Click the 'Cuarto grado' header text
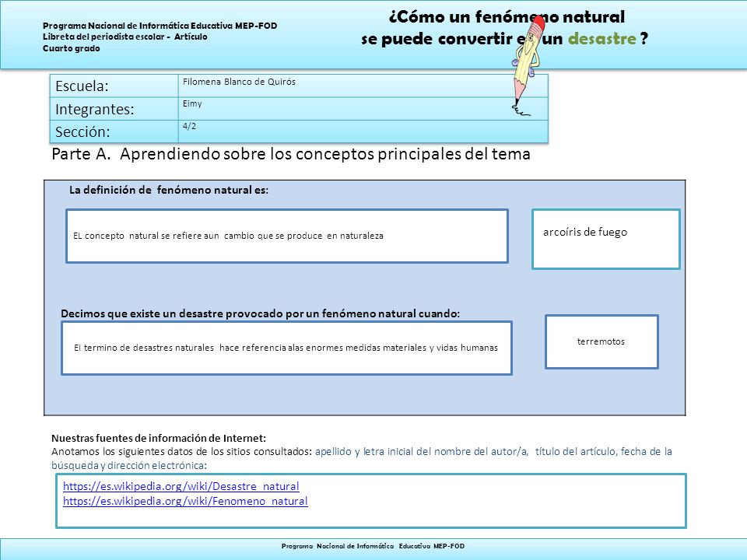The width and height of the screenshot is (747, 560). point(72,48)
